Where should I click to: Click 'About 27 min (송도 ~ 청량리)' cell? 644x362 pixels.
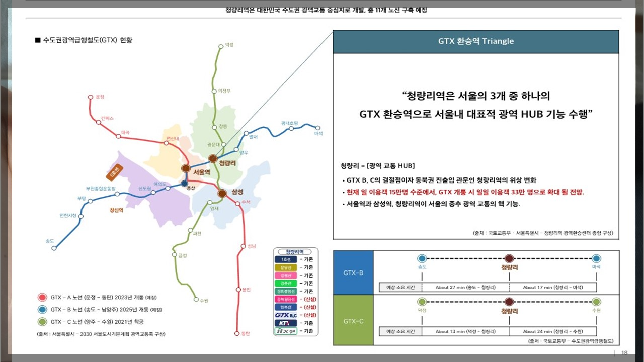pos(465,288)
